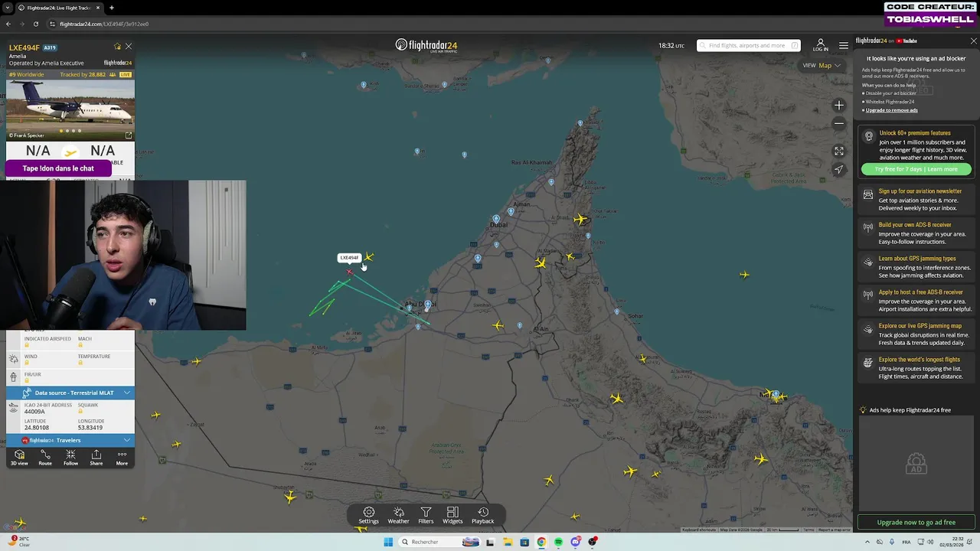Open the Filters tool

point(426,515)
